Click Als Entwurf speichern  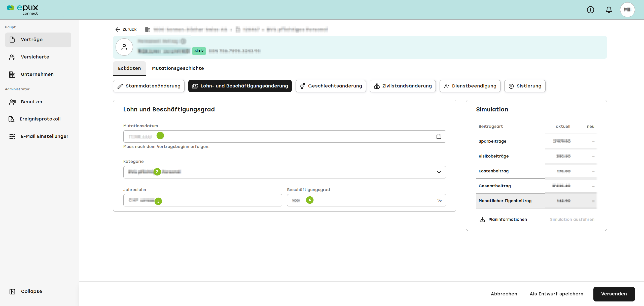pyautogui.click(x=556, y=294)
